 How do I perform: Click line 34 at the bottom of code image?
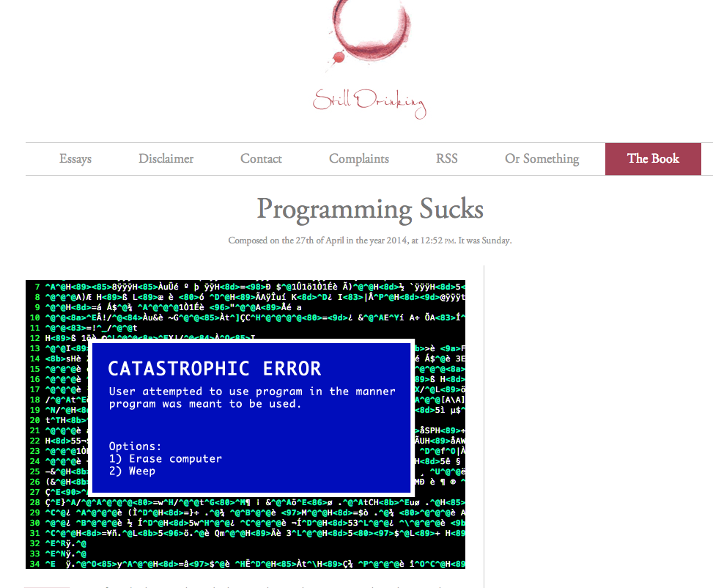(x=249, y=563)
